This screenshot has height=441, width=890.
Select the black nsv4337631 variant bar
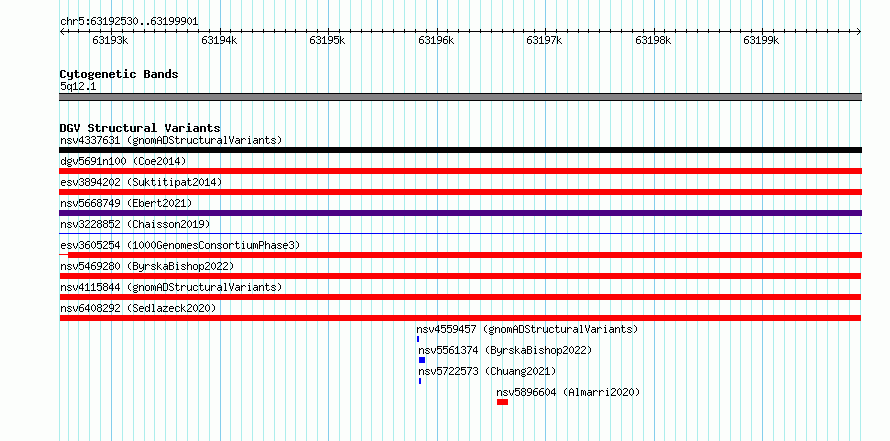460,150
